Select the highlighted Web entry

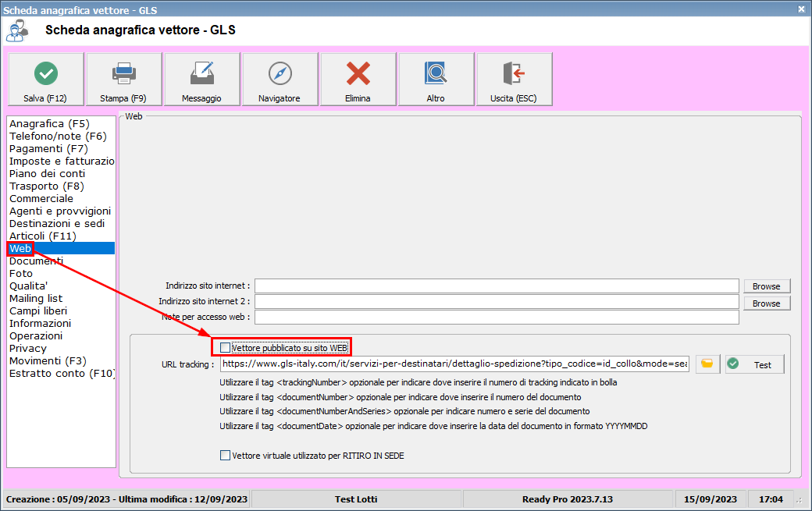tap(61, 248)
